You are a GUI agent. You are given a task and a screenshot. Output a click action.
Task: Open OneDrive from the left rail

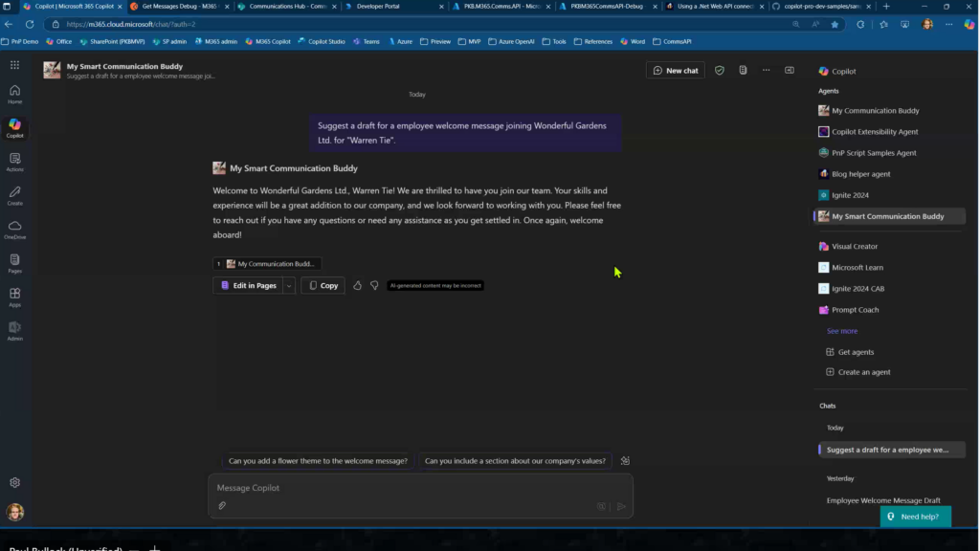[x=15, y=230]
